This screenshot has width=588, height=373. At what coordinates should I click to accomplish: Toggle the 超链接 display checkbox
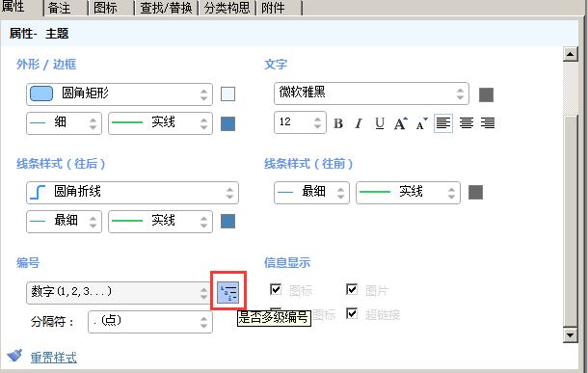[352, 313]
